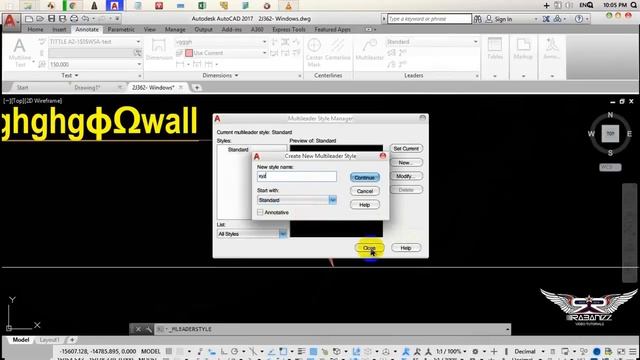This screenshot has width=640, height=360.
Task: Open the dimension layer Use Current dropdown
Action: tap(226, 53)
